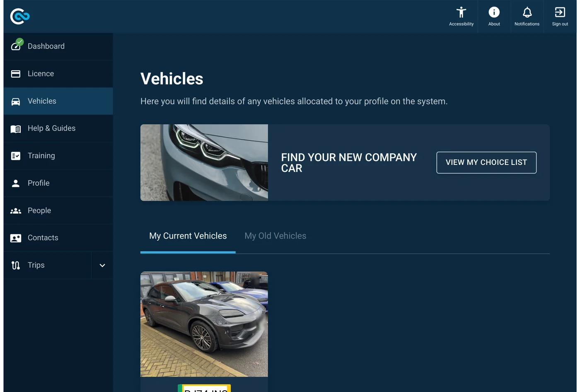Open Licence page from sidebar

[58, 74]
